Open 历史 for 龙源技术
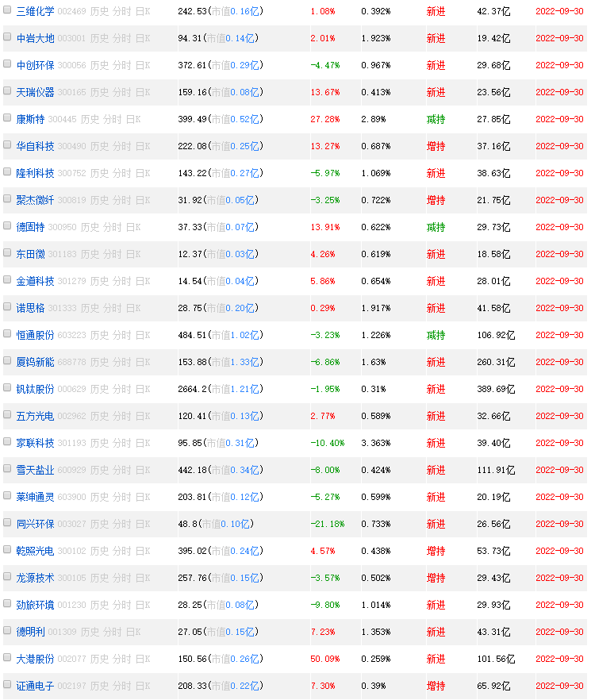This screenshot has width=595, height=700. (x=99, y=578)
